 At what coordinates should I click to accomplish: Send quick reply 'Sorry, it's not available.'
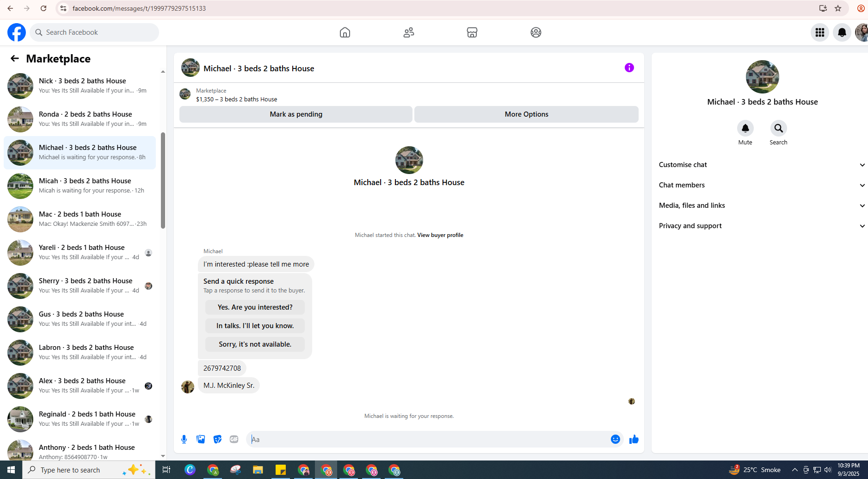pyautogui.click(x=255, y=344)
